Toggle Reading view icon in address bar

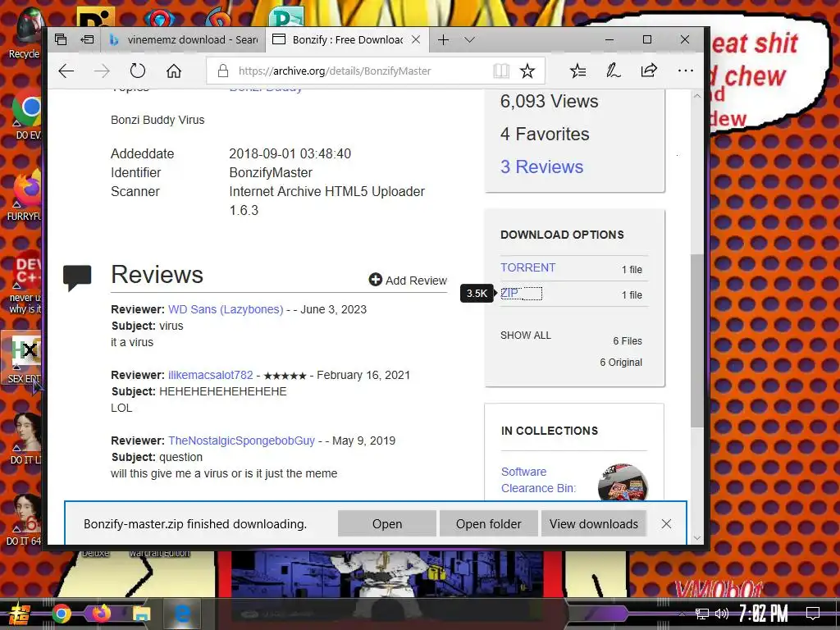(501, 71)
